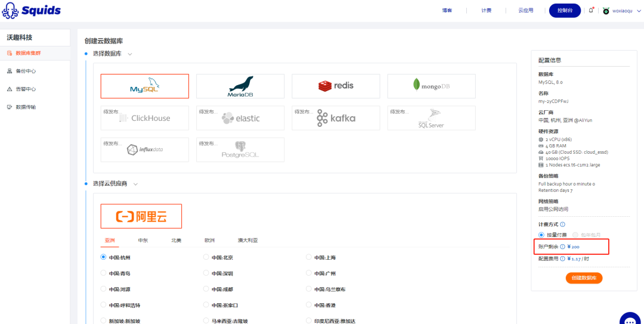Open the 博客 link
Viewport: 644px width, 324px height.
tap(447, 11)
